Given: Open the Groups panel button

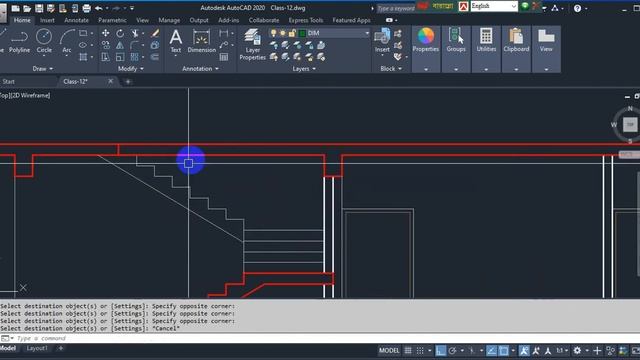Looking at the screenshot, I should tap(456, 40).
